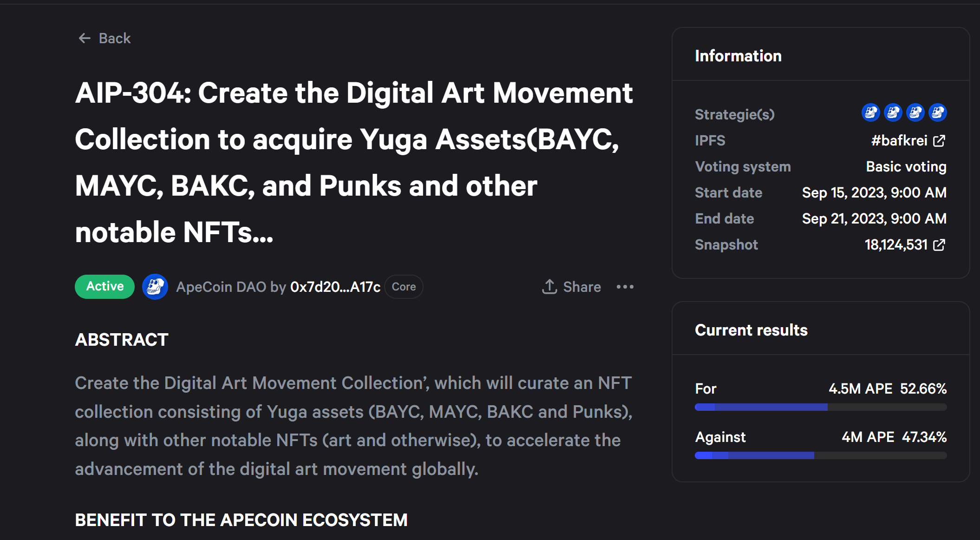This screenshot has width=980, height=540.
Task: Click the first strategy ape icon
Action: [870, 113]
